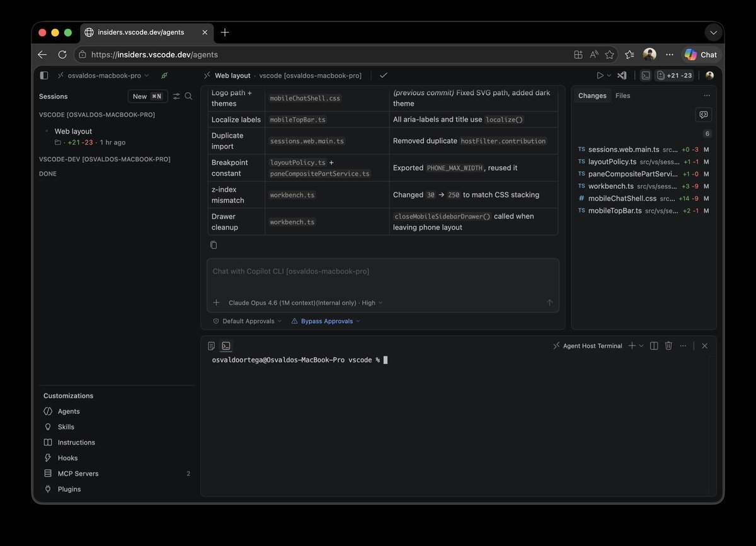Open the Instructions customization

coord(117,443)
